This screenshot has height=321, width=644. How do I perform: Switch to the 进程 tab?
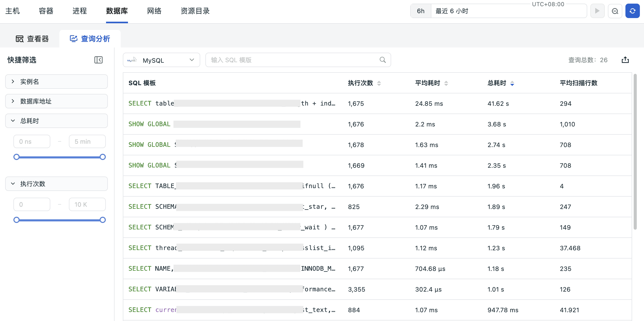79,11
